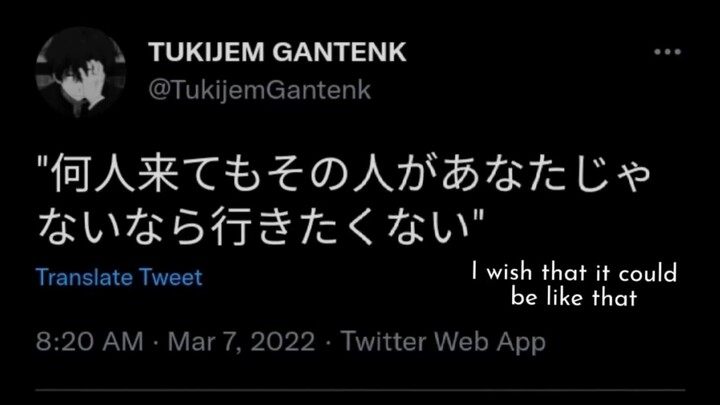Open the Twitter Web App source label
The height and width of the screenshot is (405, 720).
pos(443,343)
